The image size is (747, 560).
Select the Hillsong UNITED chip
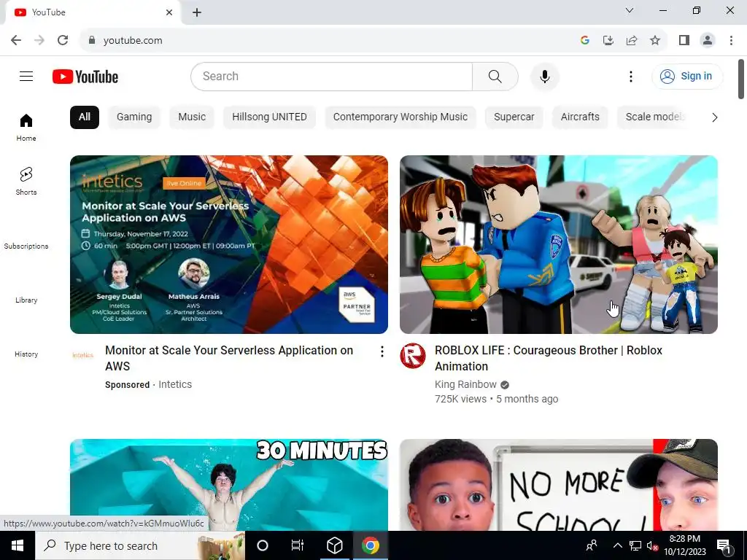(x=269, y=117)
